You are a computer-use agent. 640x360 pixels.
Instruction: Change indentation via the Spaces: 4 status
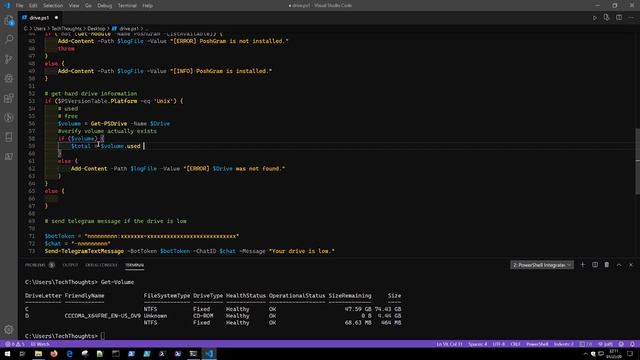coord(478,344)
